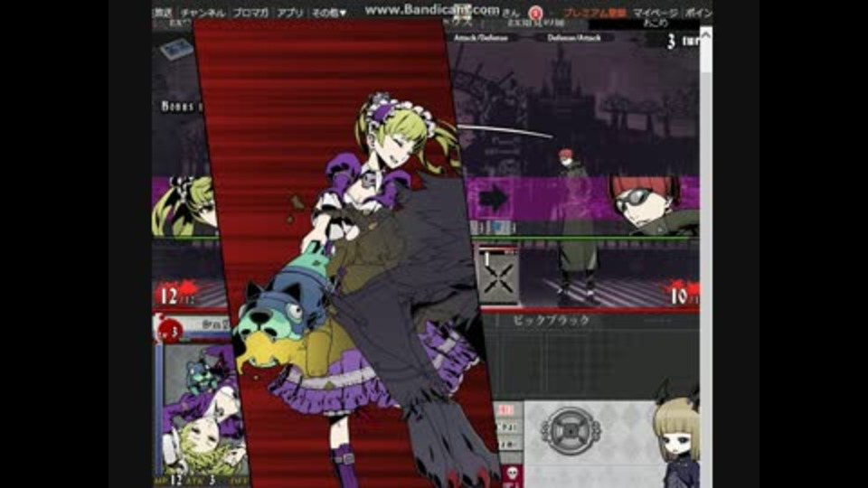The image size is (868, 488).
Task: Click the Defense/Attack phase label
Action: [x=573, y=38]
